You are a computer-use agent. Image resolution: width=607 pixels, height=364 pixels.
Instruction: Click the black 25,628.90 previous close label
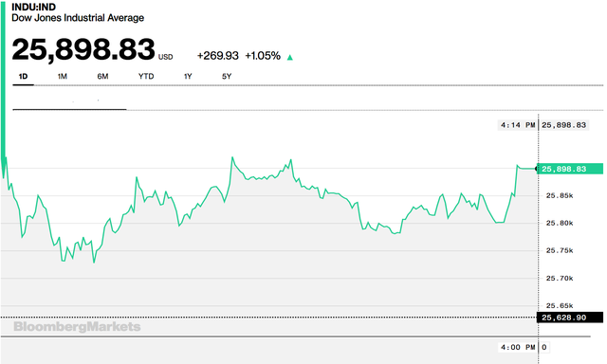[x=570, y=318]
